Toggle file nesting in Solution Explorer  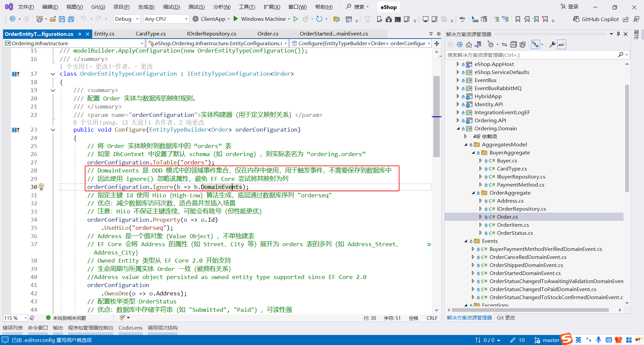coord(536,45)
